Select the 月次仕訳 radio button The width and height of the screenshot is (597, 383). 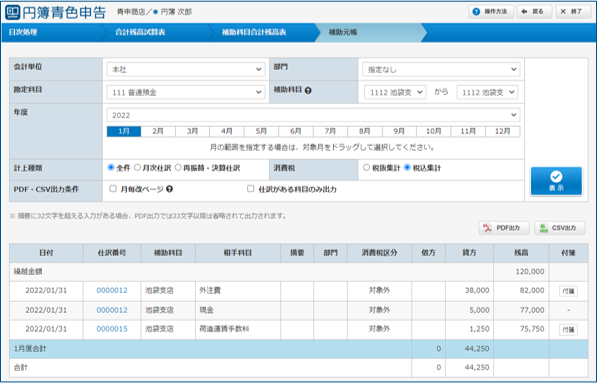pyautogui.click(x=137, y=168)
